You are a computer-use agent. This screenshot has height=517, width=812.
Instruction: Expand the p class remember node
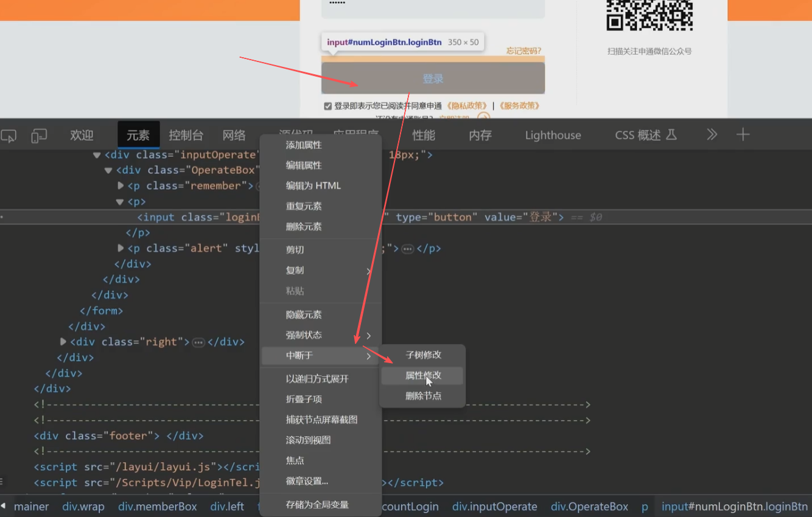[120, 186]
